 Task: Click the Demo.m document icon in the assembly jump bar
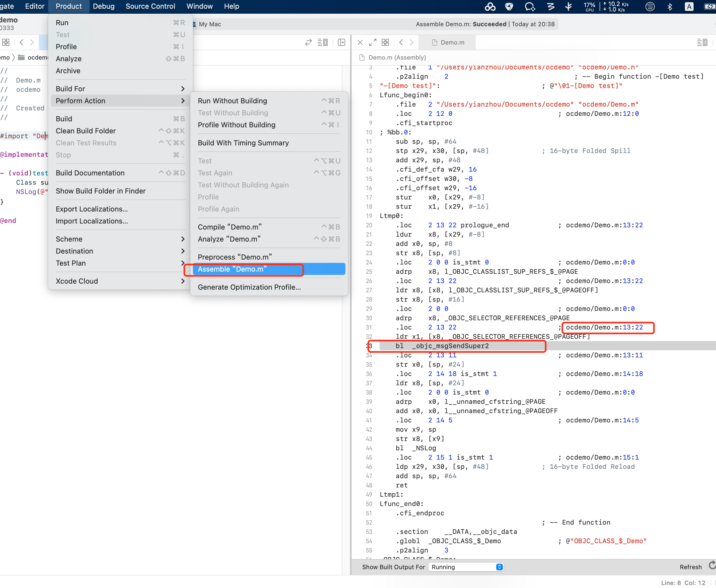tap(362, 58)
